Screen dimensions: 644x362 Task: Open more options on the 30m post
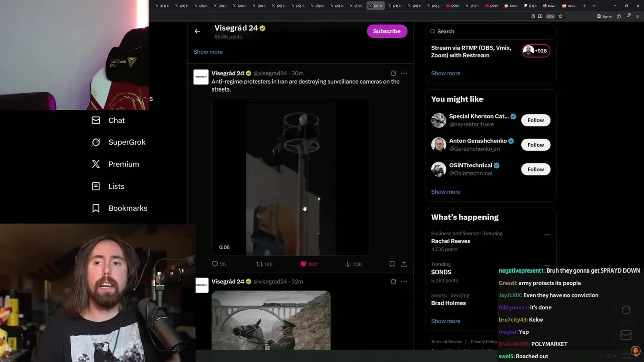[404, 73]
